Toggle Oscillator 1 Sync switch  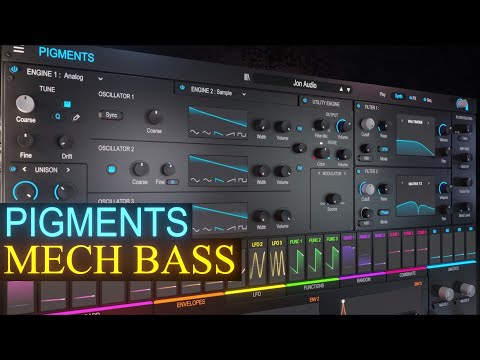click(x=111, y=115)
